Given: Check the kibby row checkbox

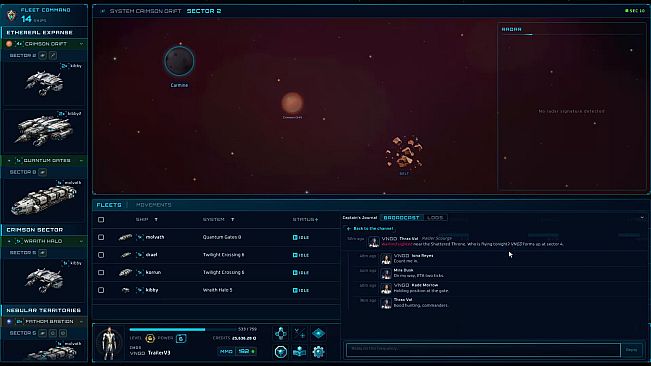Looking at the screenshot, I should (x=101, y=290).
